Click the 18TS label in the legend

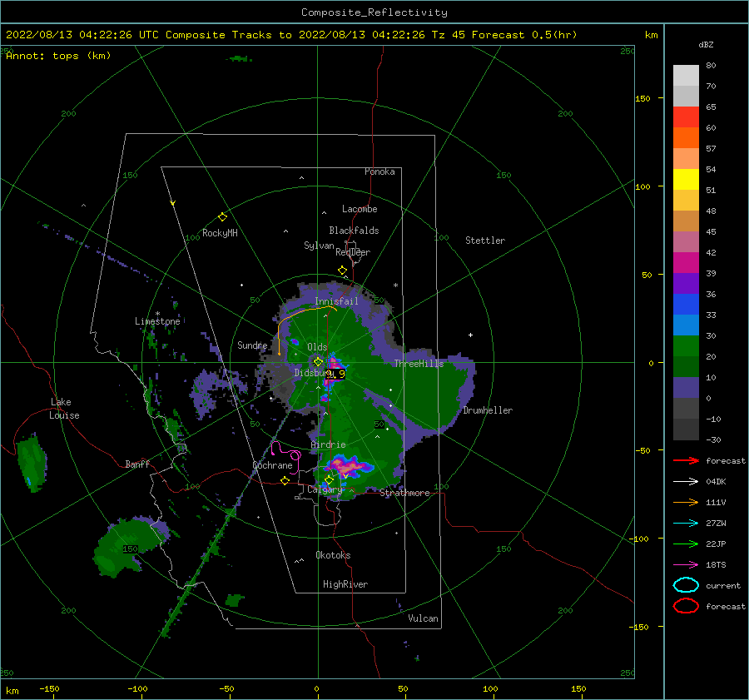(716, 565)
